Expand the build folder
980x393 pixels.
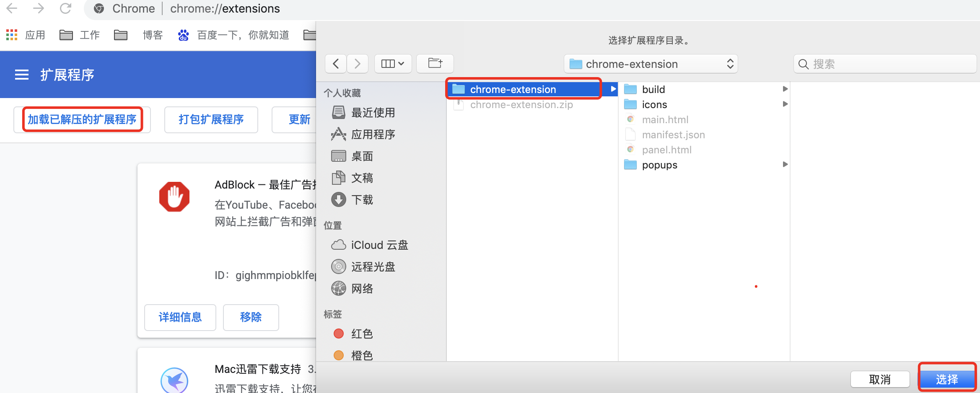pyautogui.click(x=785, y=89)
